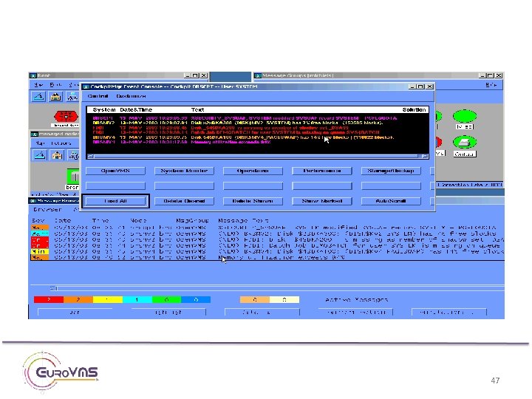Click the Event Console horizontal scrollbar track

pyautogui.click(x=256, y=156)
